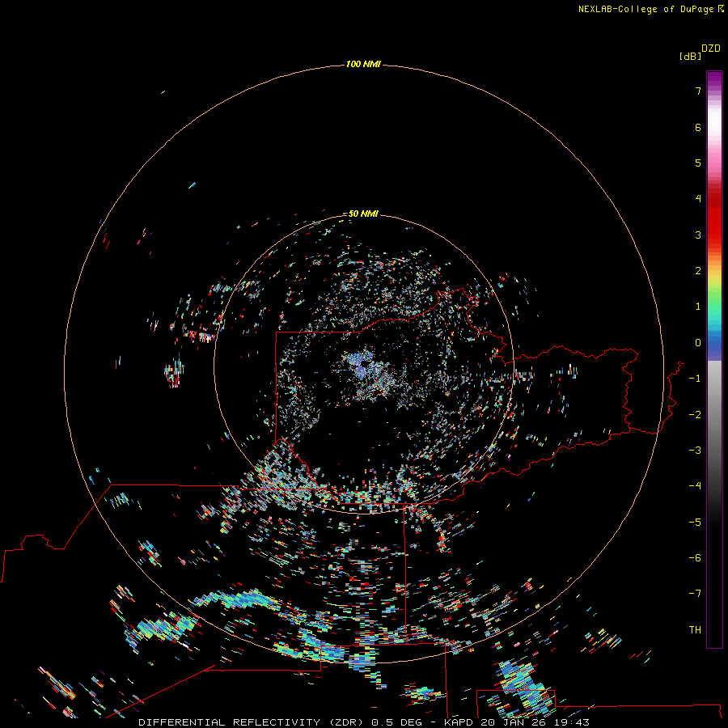728x728 pixels.
Task: Click the -6 value on color scale
Action: (695, 558)
